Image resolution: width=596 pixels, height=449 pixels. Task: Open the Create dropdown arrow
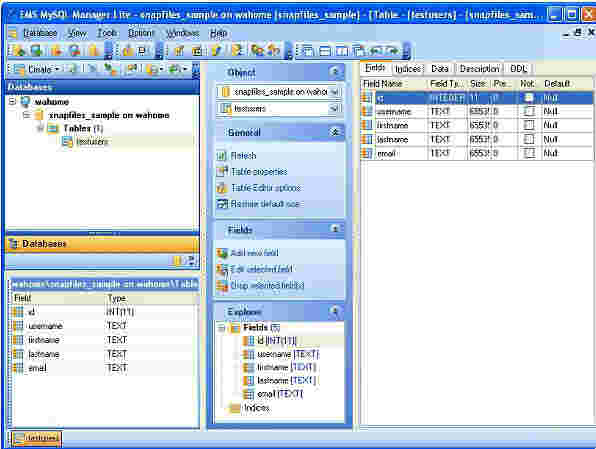(x=57, y=70)
